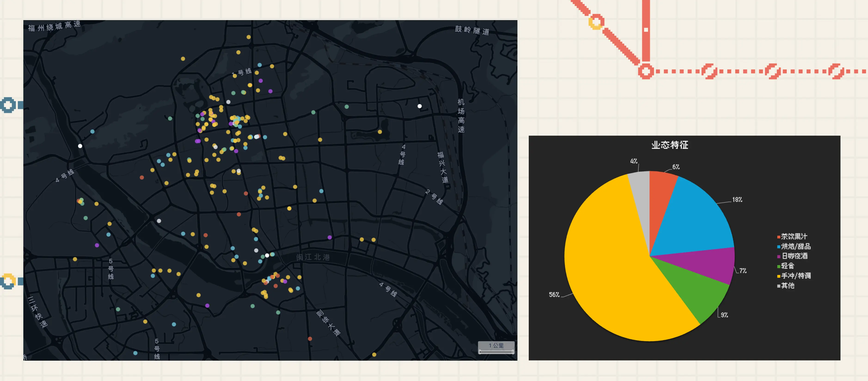Click the 其他 legend entry

(x=788, y=286)
